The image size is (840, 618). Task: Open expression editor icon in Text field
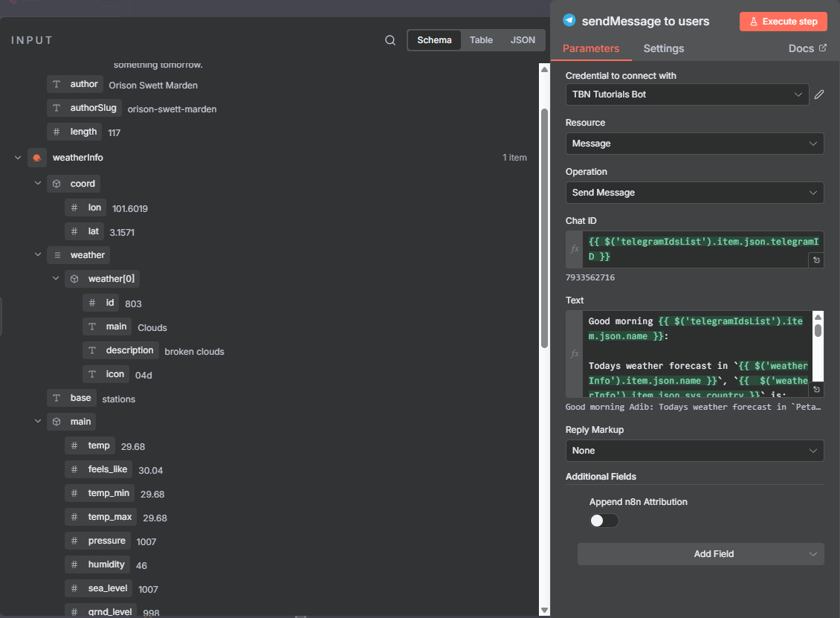816,390
